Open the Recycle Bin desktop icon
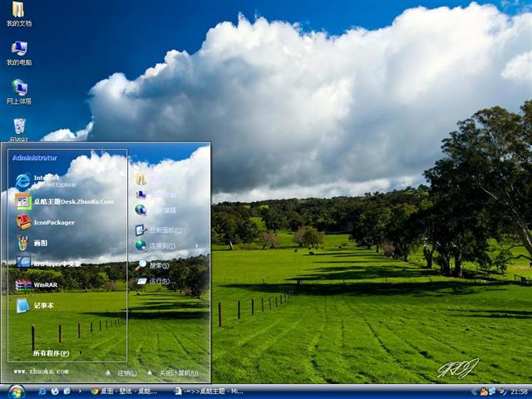This screenshot has height=399, width=532. tap(19, 130)
